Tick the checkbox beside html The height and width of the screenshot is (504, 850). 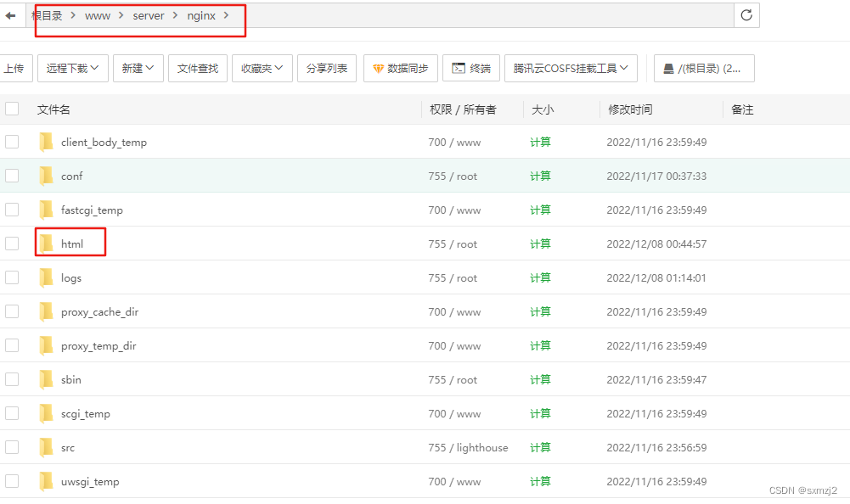point(12,244)
